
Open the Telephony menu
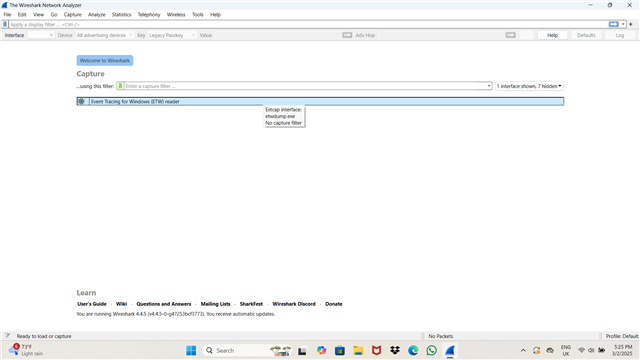click(149, 15)
